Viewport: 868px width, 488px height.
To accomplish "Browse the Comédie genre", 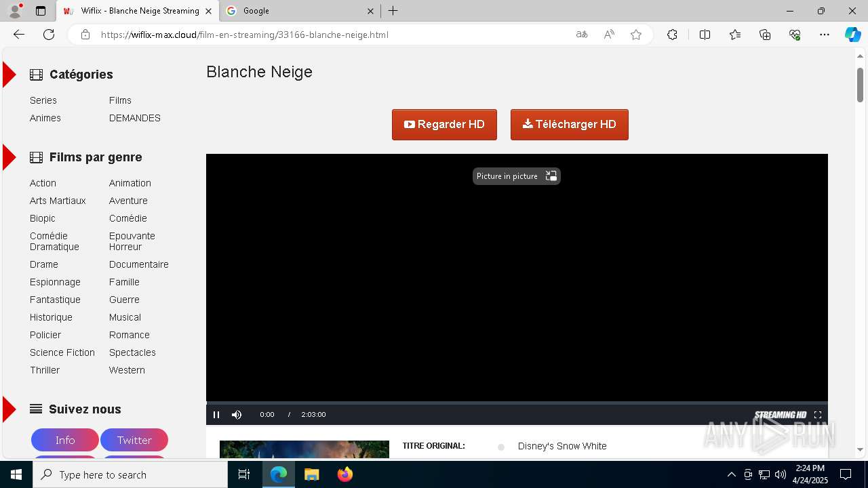I will point(128,218).
